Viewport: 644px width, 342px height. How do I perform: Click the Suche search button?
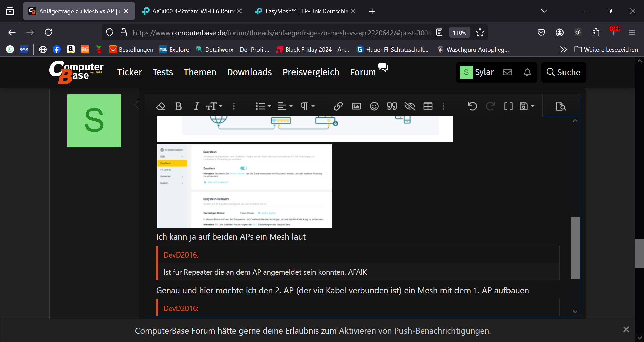(563, 72)
